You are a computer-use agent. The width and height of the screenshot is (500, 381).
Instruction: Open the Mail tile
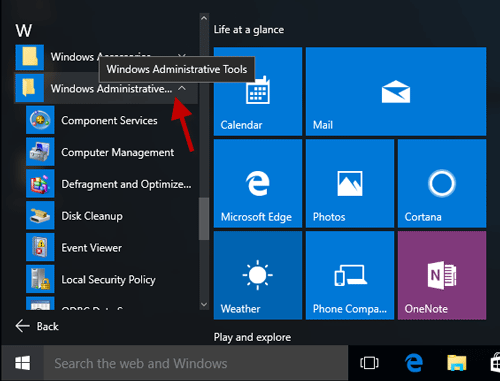click(396, 91)
